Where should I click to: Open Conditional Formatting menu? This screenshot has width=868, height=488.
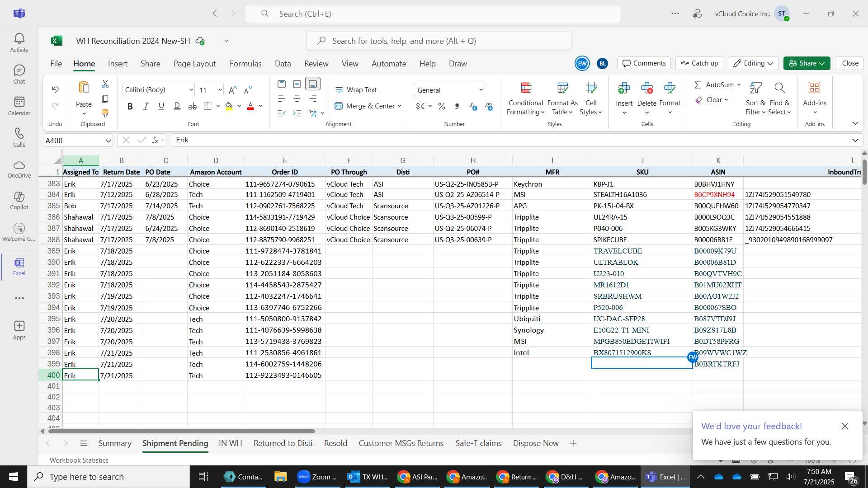click(526, 99)
